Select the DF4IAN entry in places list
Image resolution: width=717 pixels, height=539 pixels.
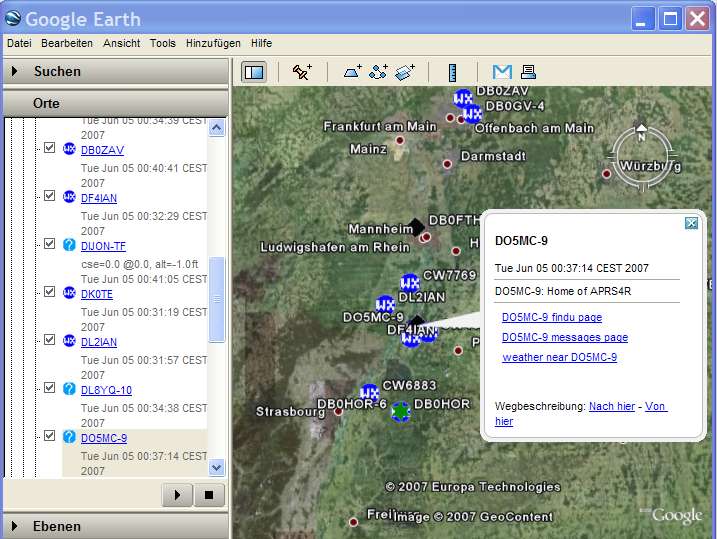point(99,198)
